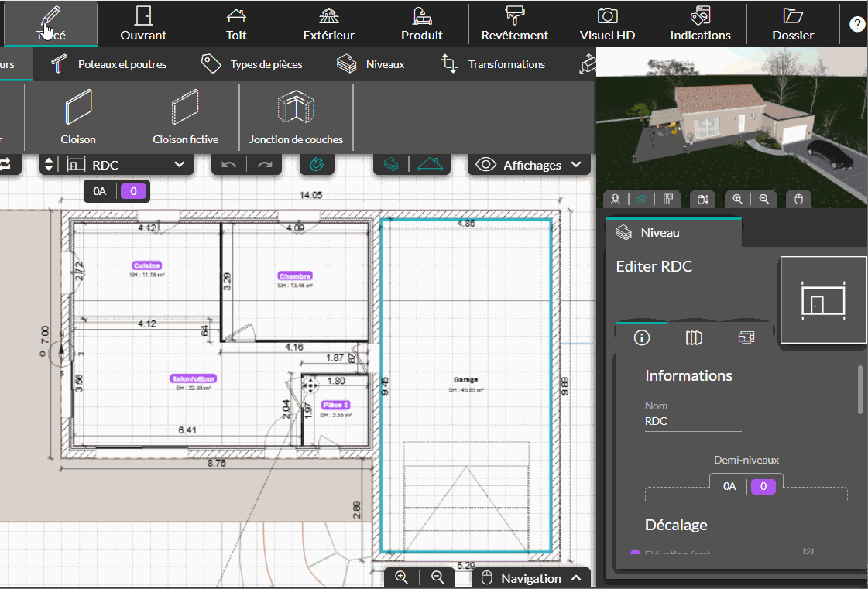Image resolution: width=868 pixels, height=589 pixels.
Task: Click the properties panel vertical scrollbar
Action: click(860, 390)
